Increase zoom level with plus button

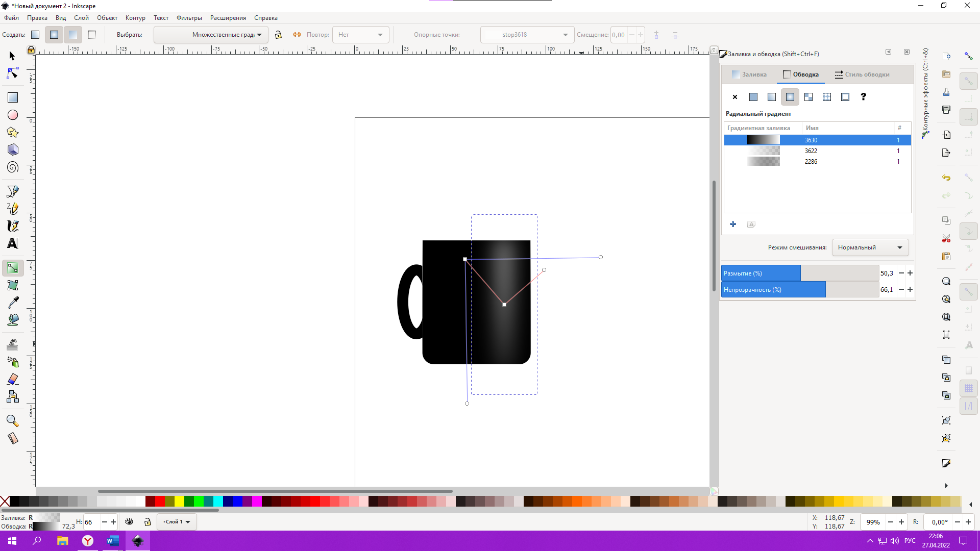(901, 522)
